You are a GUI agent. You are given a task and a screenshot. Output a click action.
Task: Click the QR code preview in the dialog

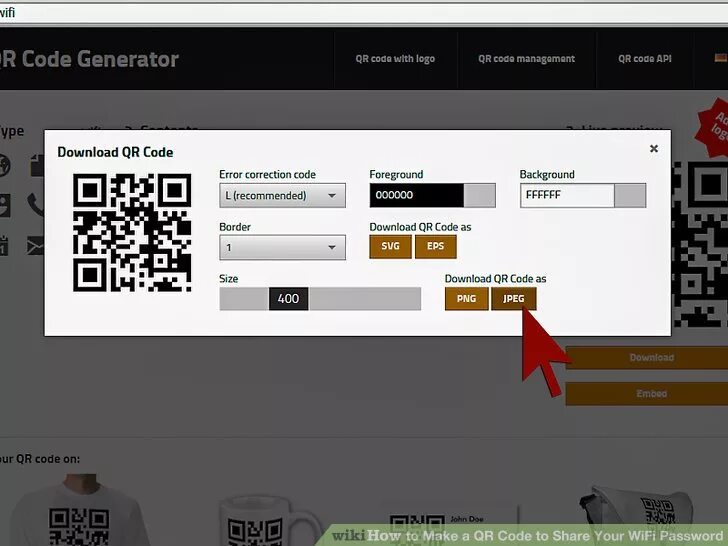132,233
